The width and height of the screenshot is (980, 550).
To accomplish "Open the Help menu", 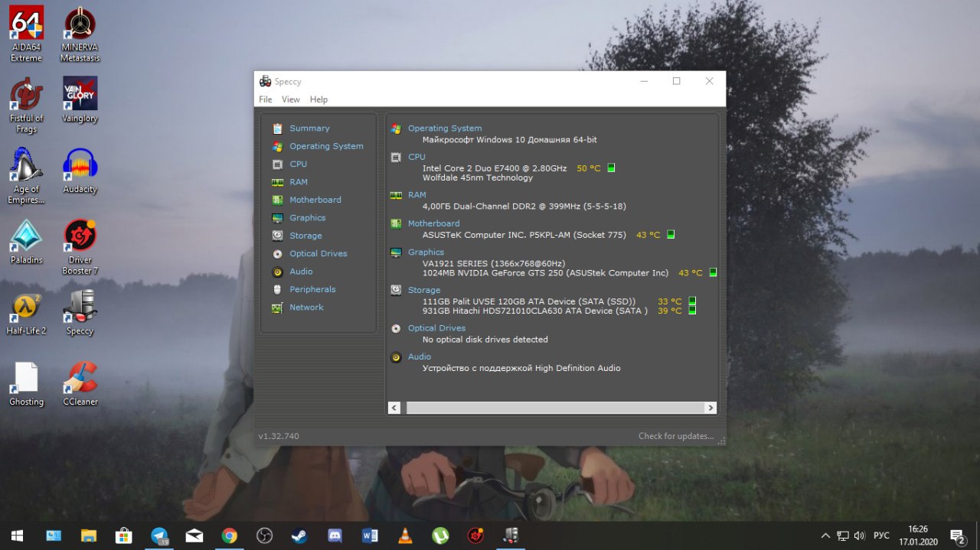I will click(318, 99).
